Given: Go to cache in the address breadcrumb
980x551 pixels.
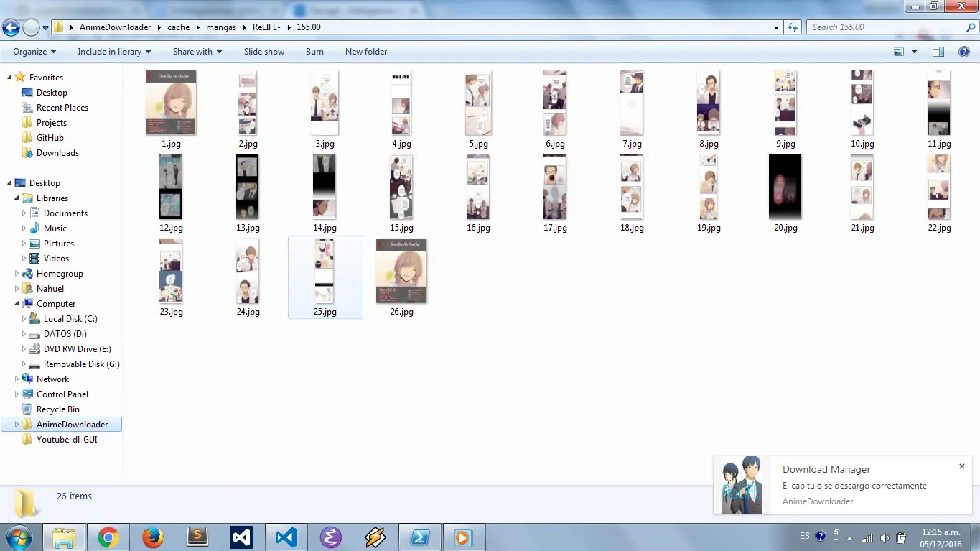Looking at the screenshot, I should coord(178,27).
